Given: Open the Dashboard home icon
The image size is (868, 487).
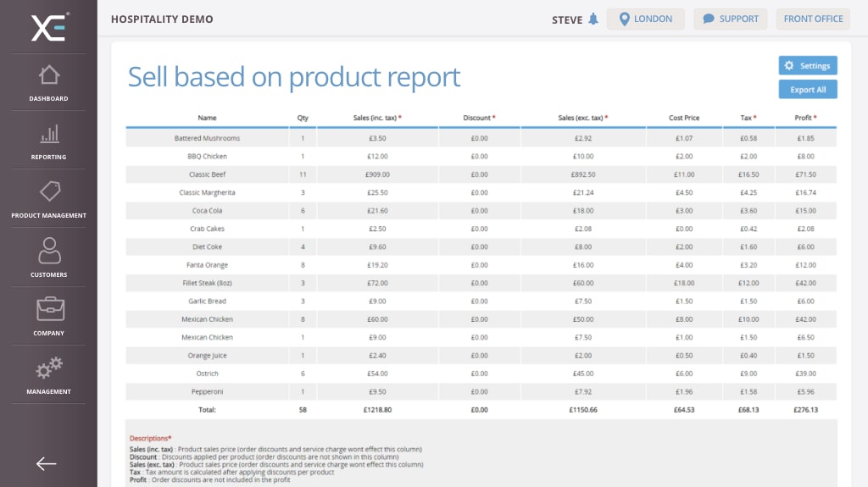Looking at the screenshot, I should coord(49,75).
